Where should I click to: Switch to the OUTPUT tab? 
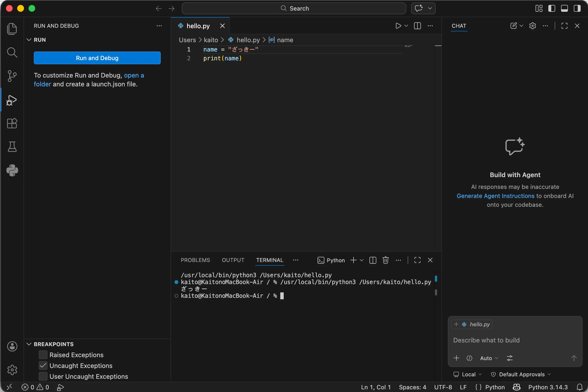click(233, 260)
